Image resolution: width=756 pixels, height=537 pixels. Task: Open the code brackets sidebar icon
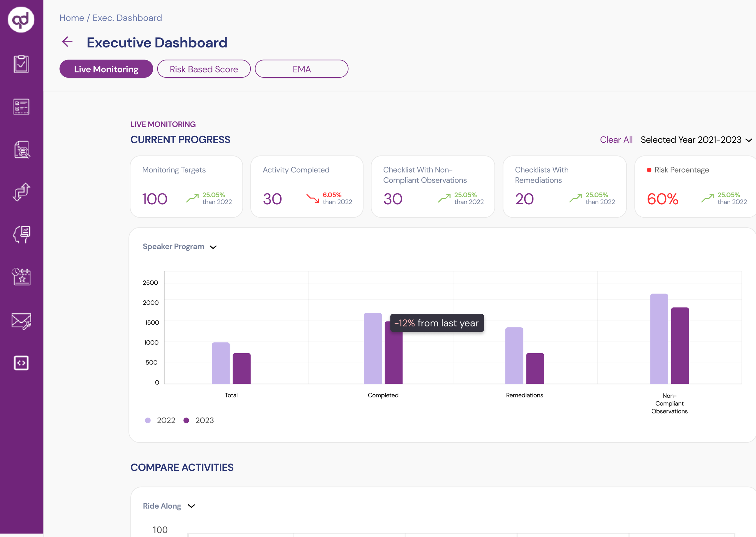21,363
